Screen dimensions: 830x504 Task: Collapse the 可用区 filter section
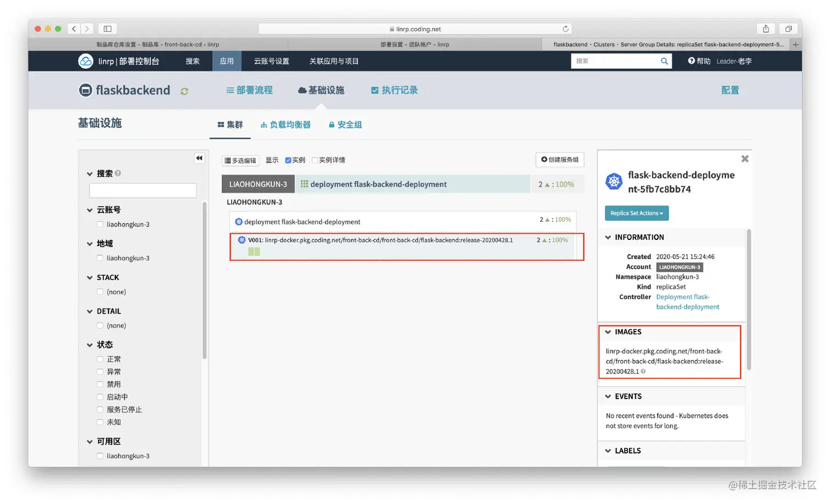[89, 441]
